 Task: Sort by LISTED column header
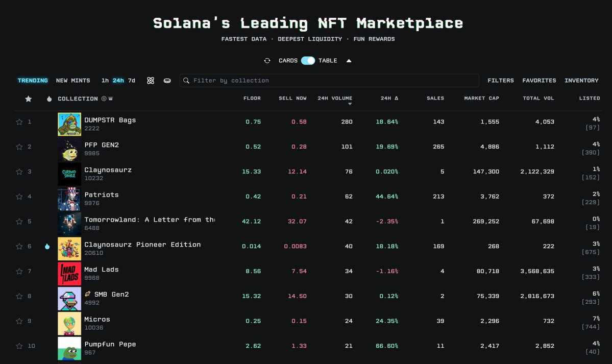click(590, 99)
